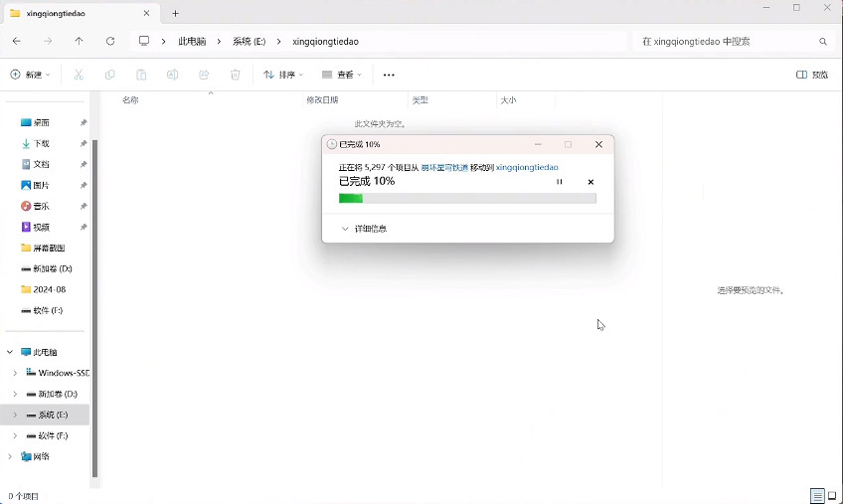Switch to details view in status bar
Screen dimensions: 843x504
click(x=817, y=495)
